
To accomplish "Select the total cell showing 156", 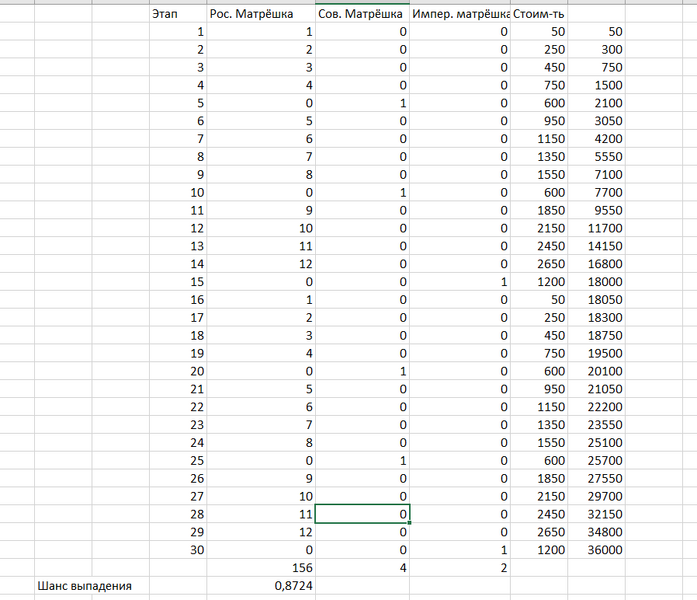I will pos(261,568).
